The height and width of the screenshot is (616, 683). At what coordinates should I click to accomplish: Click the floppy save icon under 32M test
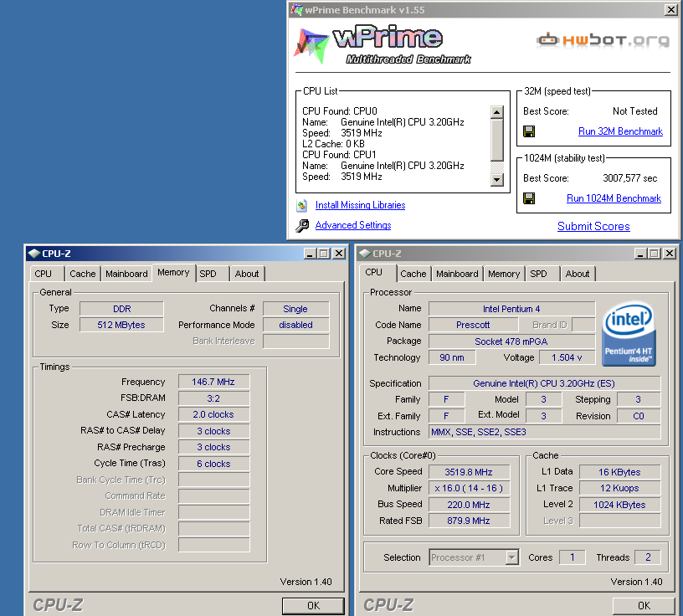point(529,131)
